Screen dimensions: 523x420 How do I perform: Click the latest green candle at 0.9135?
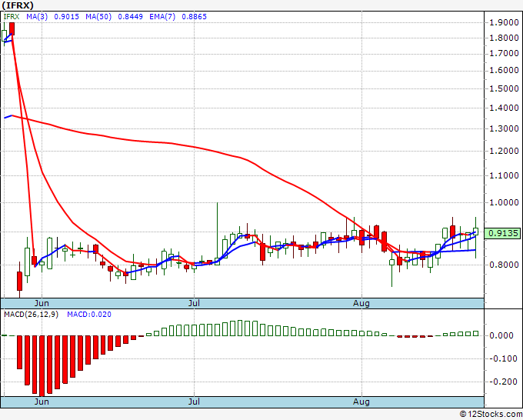[475, 232]
